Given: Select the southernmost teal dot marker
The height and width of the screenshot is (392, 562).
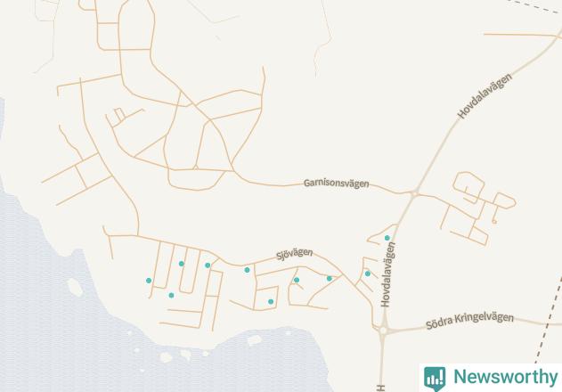Looking at the screenshot, I should (271, 302).
